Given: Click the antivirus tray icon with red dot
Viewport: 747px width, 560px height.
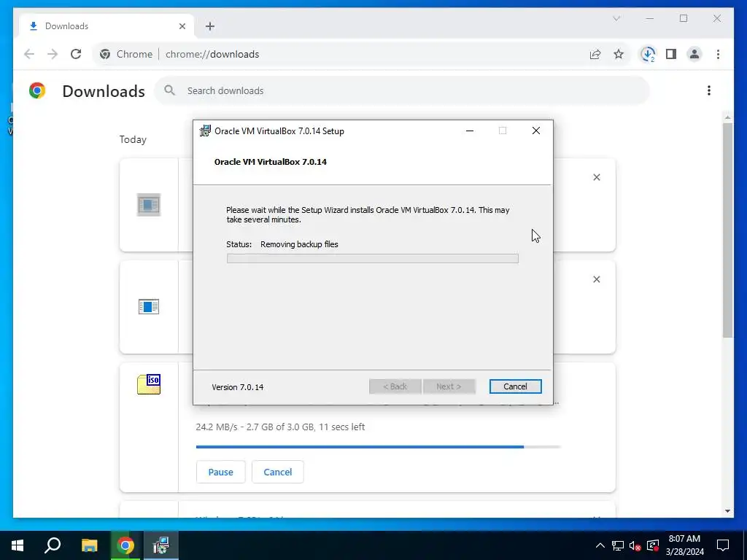Looking at the screenshot, I should 653,545.
